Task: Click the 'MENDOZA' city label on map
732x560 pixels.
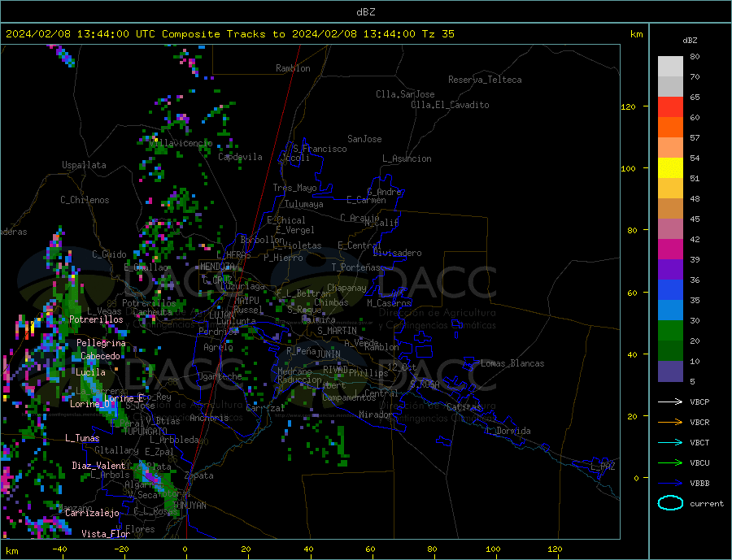Action: [217, 267]
